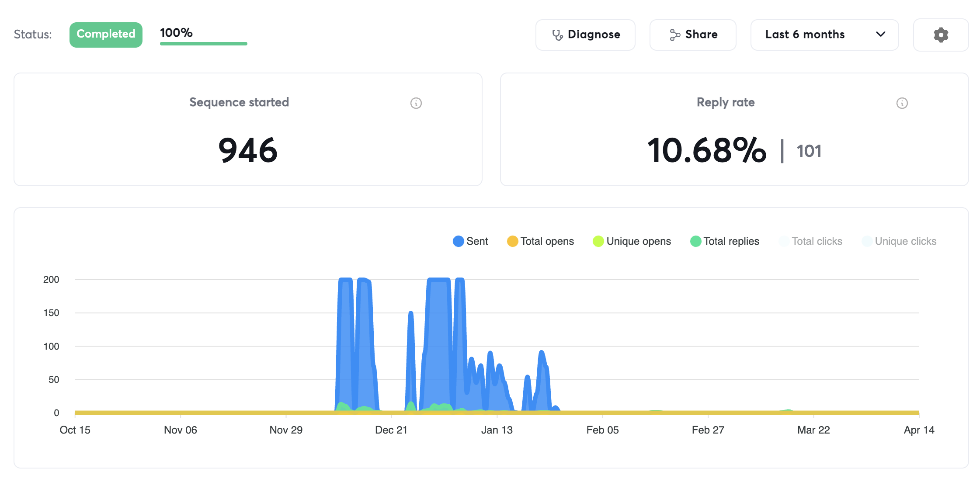The width and height of the screenshot is (980, 479).
Task: Open the Share button
Action: click(x=693, y=35)
